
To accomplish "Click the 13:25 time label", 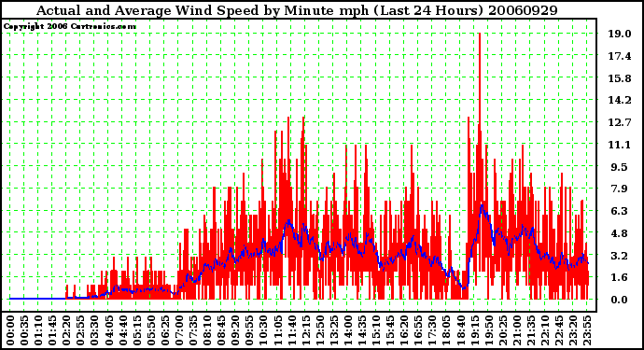I will pyautogui.click(x=333, y=330).
